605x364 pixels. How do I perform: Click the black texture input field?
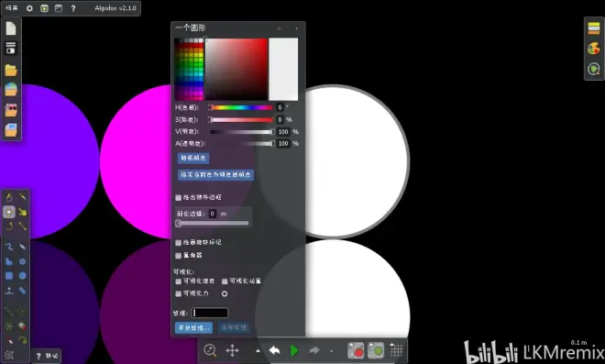tap(210, 313)
